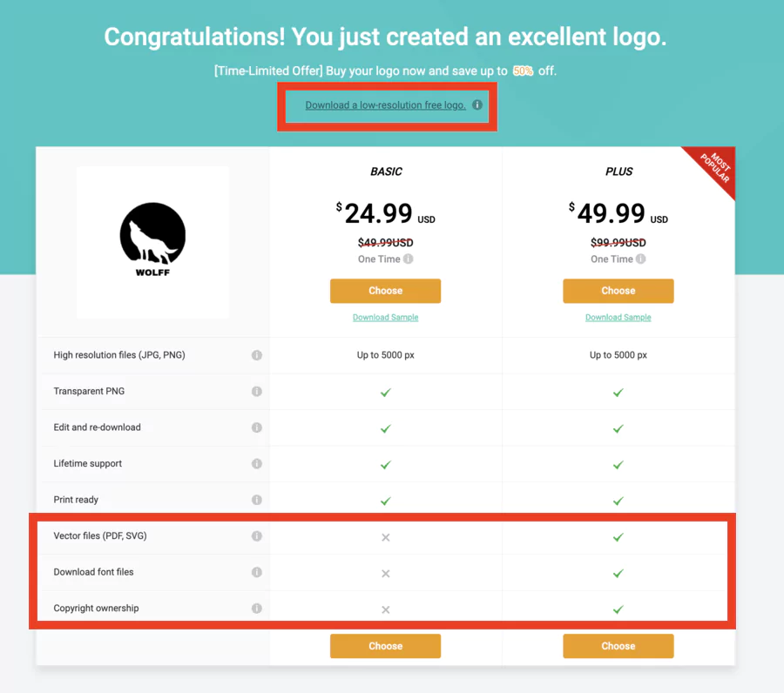Click the Copyright ownership info icon

[x=256, y=609]
